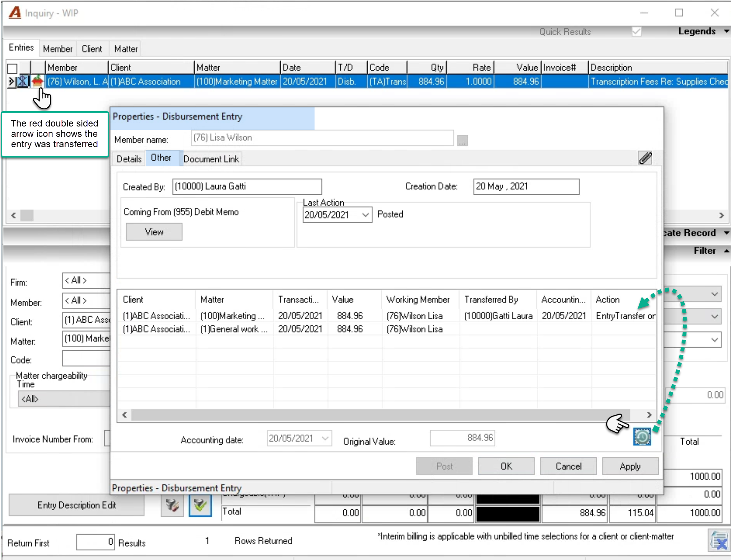Click the Code filter input field
The width and height of the screenshot is (731, 560).
click(86, 359)
